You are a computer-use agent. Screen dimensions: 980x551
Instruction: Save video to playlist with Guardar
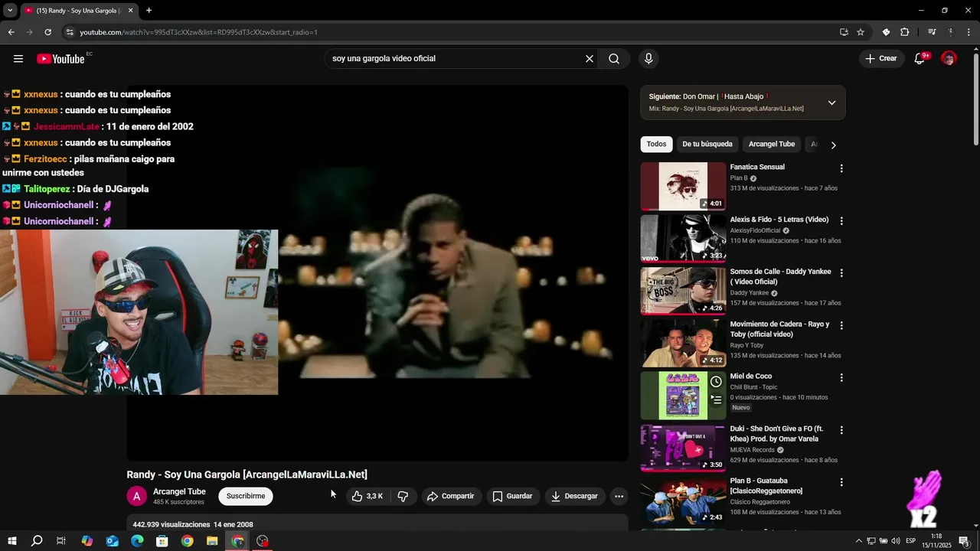click(x=512, y=497)
